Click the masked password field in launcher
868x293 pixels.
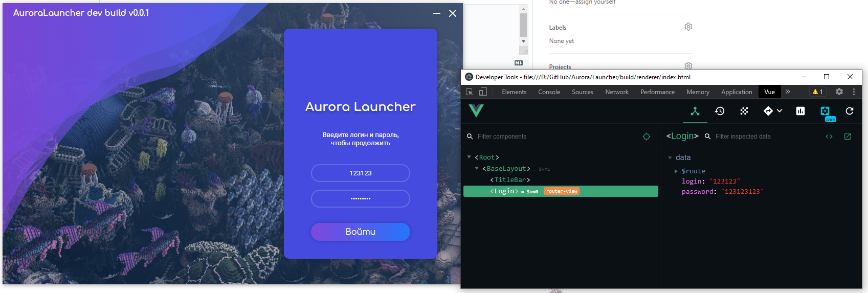coord(361,199)
